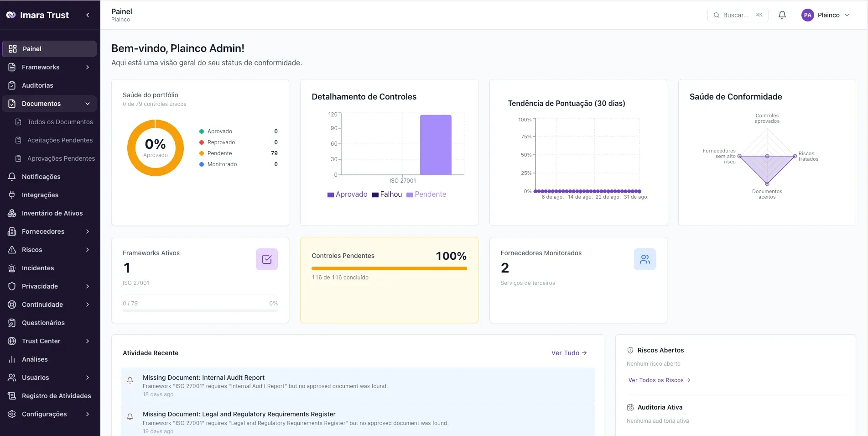Open the Plainco account dropdown arrow
The width and height of the screenshot is (868, 436).
(847, 15)
